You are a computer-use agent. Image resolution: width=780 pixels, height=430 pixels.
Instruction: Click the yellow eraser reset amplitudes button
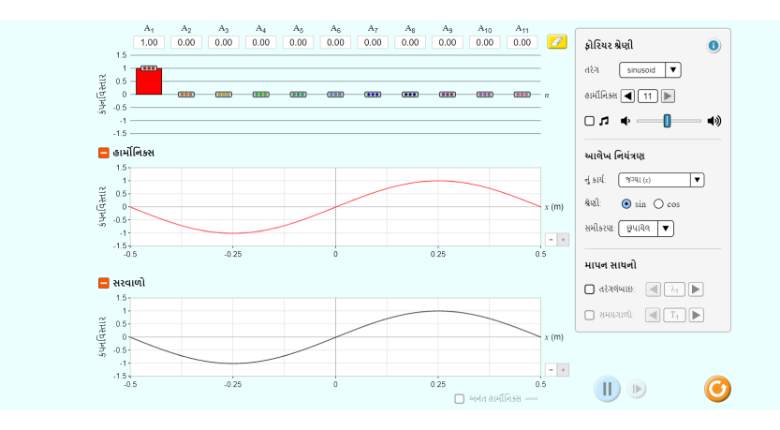(x=556, y=42)
